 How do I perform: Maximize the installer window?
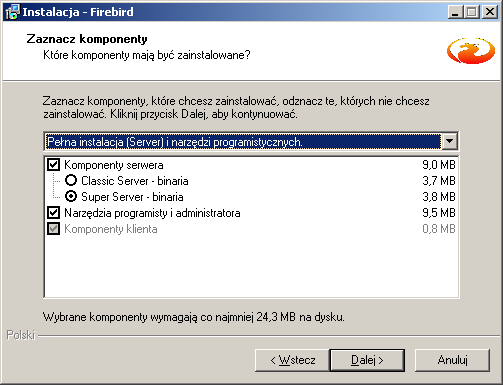tap(472, 12)
